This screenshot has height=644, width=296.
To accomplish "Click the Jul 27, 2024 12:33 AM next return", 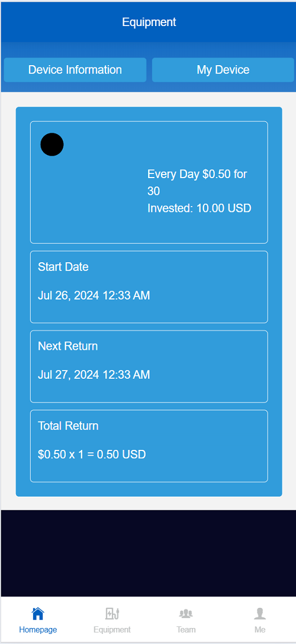I will click(x=94, y=375).
